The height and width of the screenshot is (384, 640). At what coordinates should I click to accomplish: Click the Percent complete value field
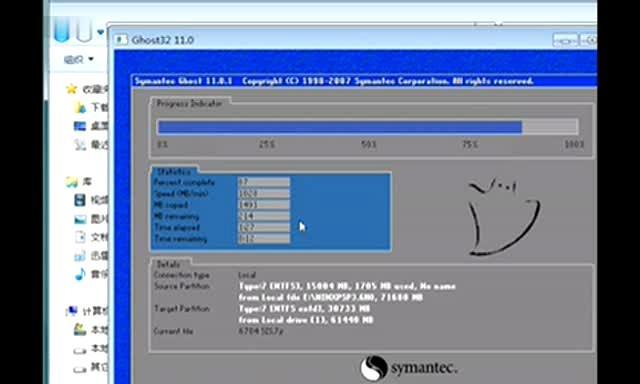[x=264, y=182]
